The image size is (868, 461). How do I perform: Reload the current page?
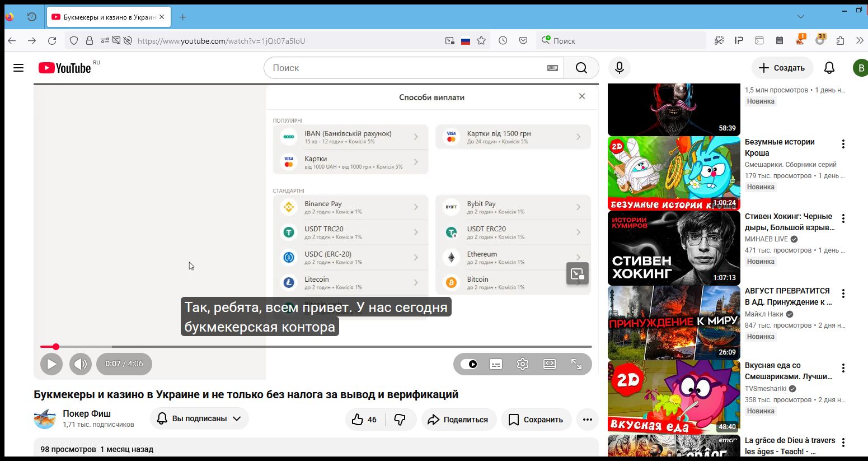pos(52,40)
